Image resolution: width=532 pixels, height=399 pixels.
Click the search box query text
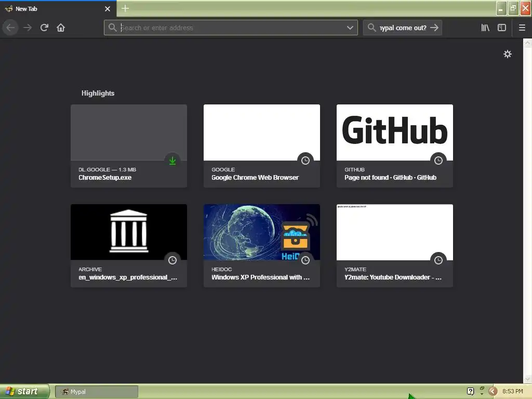point(403,28)
